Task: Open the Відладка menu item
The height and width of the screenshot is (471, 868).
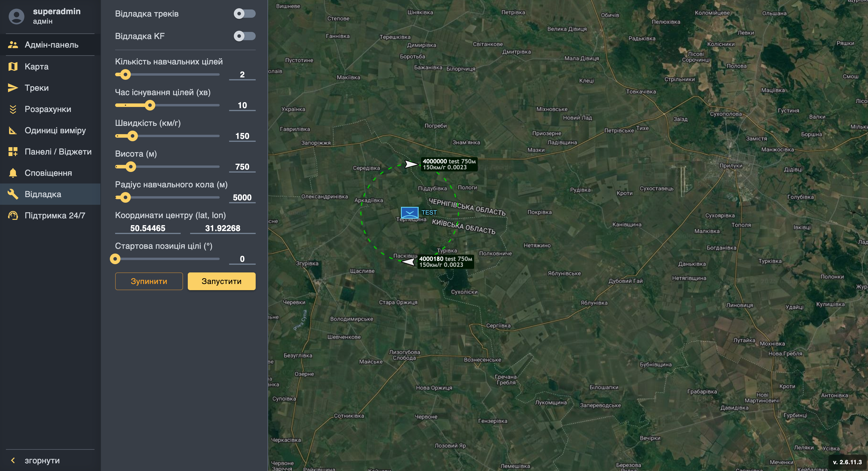Action: (x=43, y=194)
